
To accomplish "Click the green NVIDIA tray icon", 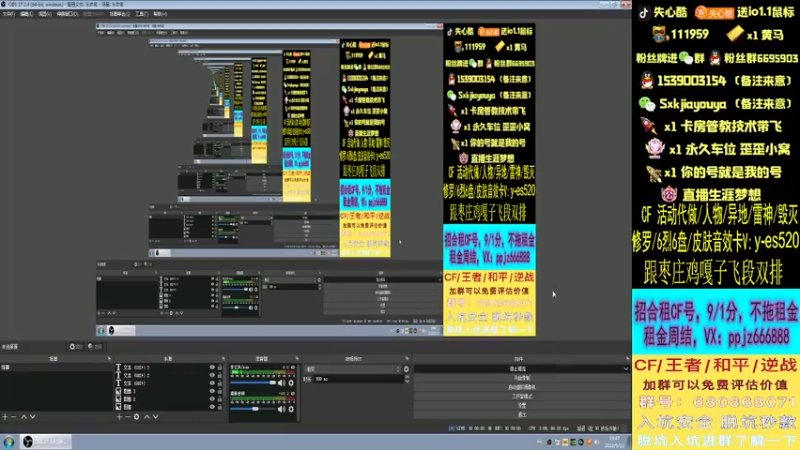I will [x=573, y=442].
